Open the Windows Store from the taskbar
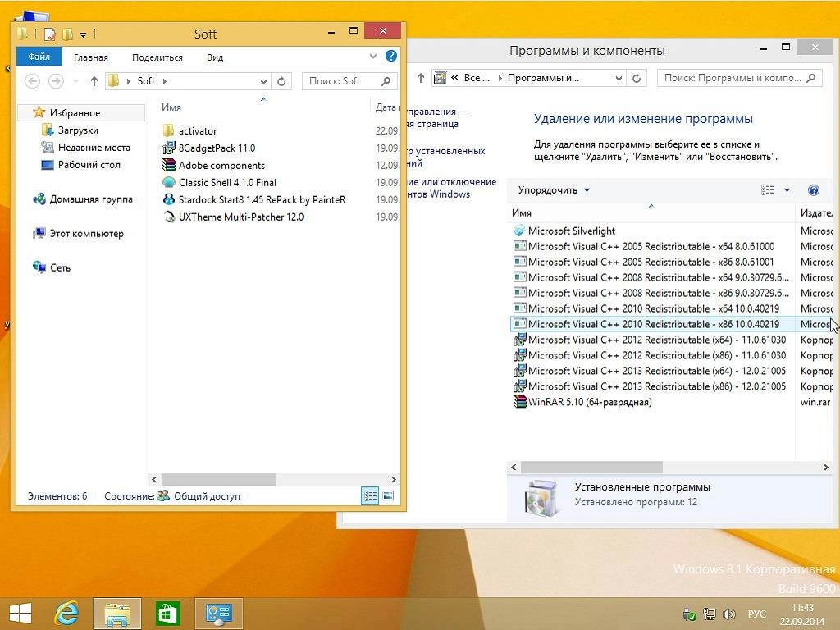This screenshot has height=630, width=840. pos(167,614)
